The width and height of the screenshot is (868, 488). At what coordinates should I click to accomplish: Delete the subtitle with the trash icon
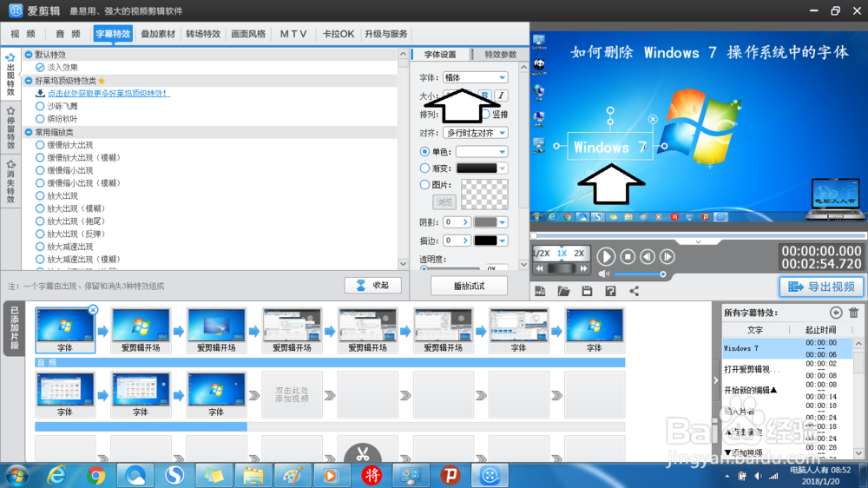click(x=853, y=313)
